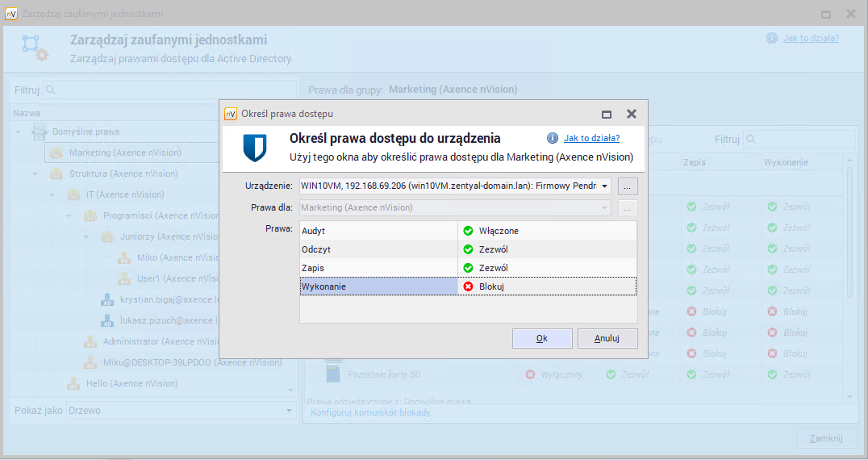Open the dialog's Jak to działa? link
This screenshot has height=460, width=868.
tap(591, 138)
